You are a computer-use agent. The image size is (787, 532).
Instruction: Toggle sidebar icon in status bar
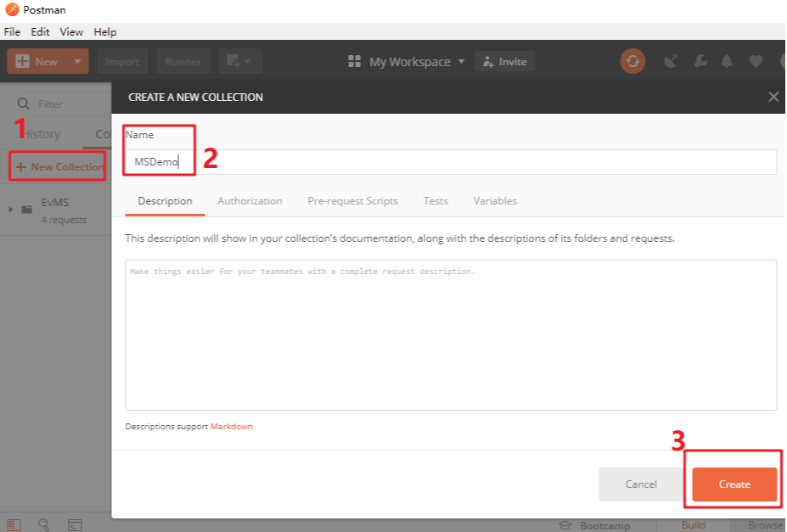click(14, 525)
